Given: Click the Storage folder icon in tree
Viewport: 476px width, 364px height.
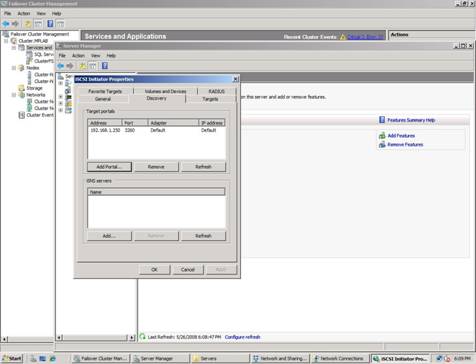Looking at the screenshot, I should point(22,88).
